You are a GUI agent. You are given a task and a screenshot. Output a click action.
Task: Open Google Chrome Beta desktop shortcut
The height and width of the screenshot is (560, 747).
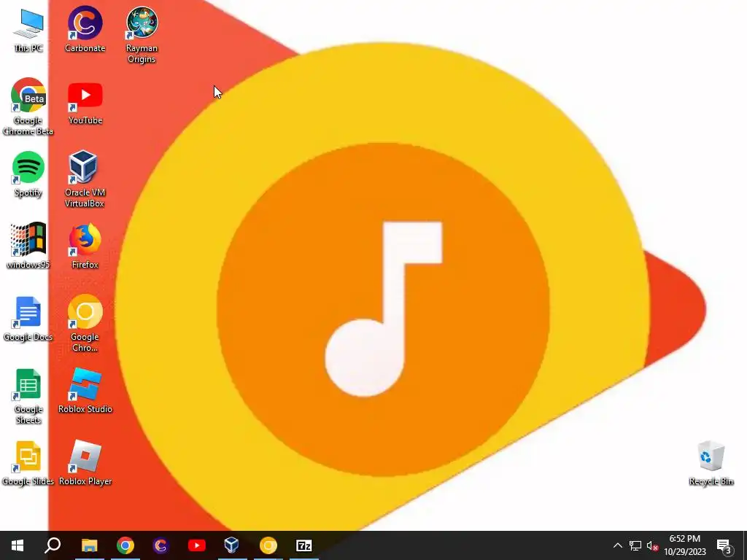(28, 106)
